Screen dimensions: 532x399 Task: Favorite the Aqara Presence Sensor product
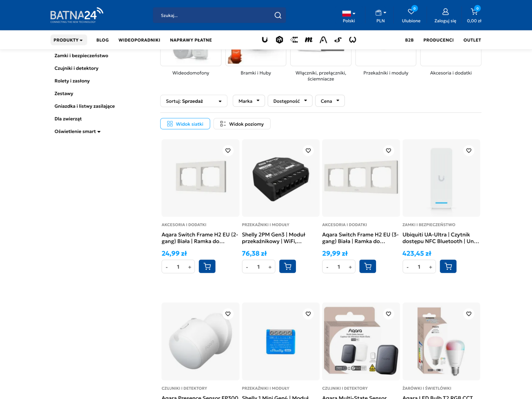pos(228,314)
